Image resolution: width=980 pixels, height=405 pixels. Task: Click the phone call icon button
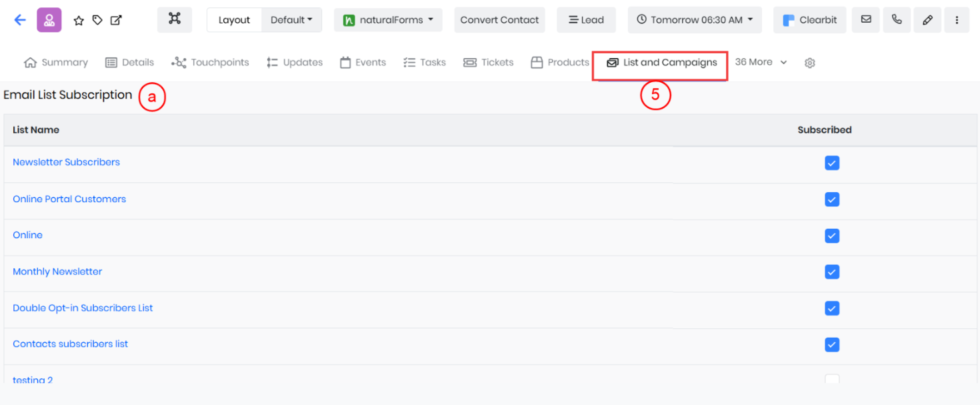click(x=897, y=20)
